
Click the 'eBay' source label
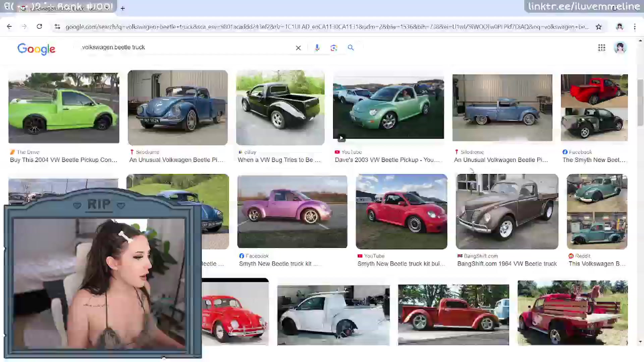250,152
